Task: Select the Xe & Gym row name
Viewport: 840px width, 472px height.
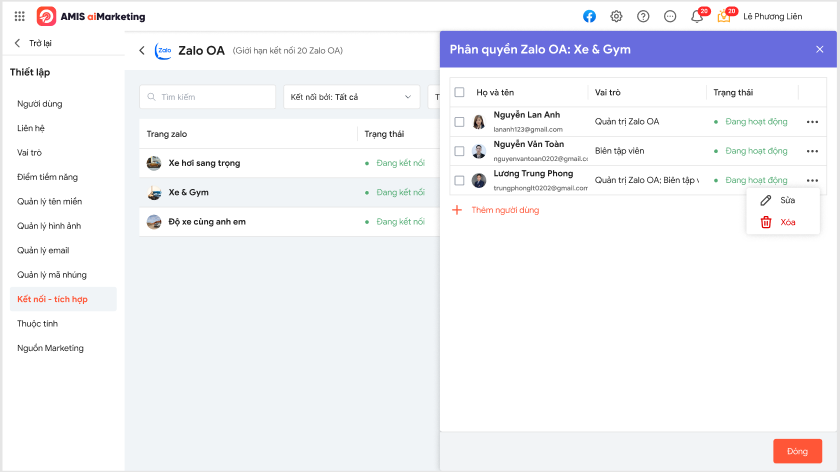Action: pyautogui.click(x=189, y=192)
